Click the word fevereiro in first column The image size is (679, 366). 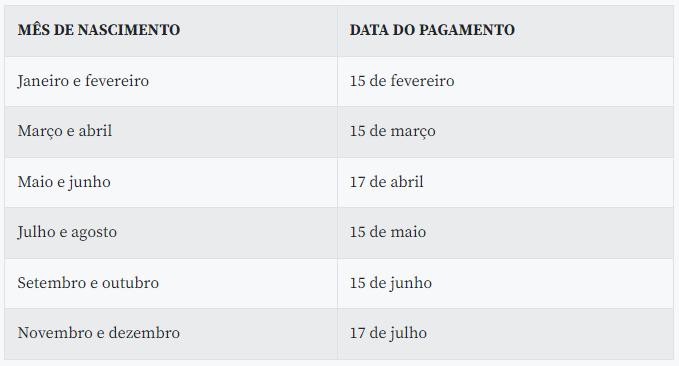click(x=117, y=81)
